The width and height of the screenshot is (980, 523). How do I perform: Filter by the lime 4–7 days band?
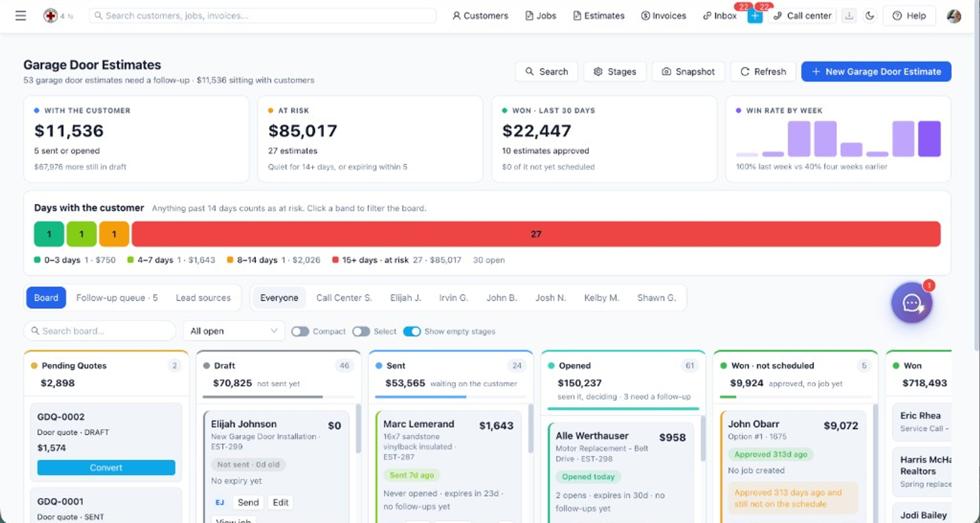click(82, 234)
